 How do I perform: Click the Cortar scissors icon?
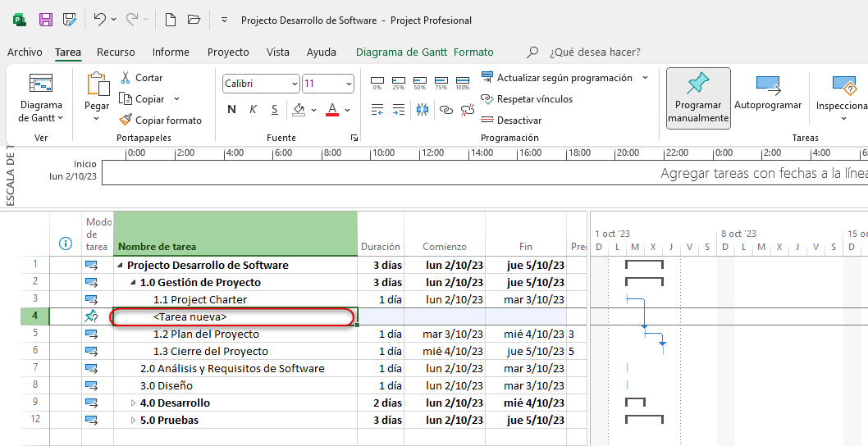click(126, 78)
